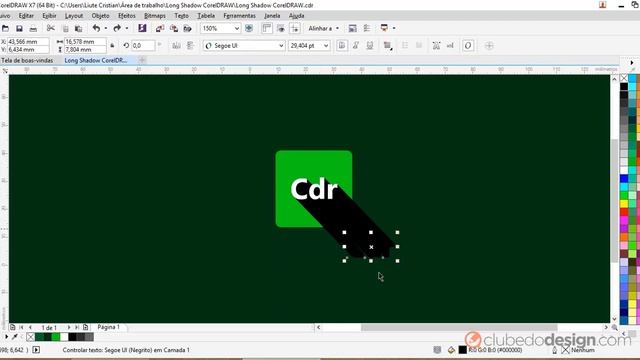Pick the white document palette swatch
The image size is (640, 360).
[x=64, y=337]
